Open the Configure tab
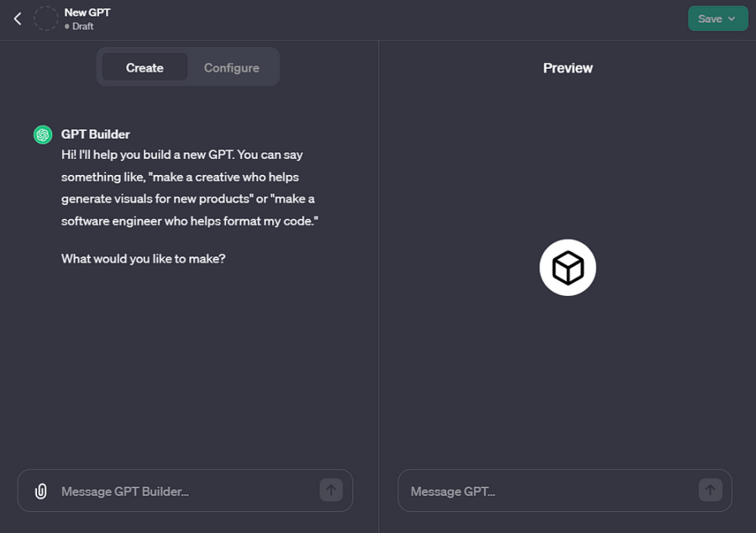Viewport: 756px width, 533px height. point(232,67)
